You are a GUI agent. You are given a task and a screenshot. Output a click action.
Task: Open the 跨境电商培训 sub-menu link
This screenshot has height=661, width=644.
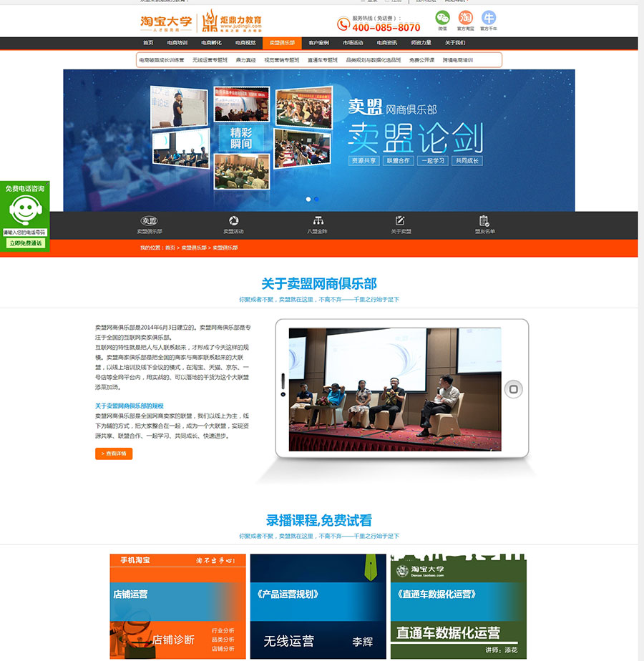click(457, 60)
